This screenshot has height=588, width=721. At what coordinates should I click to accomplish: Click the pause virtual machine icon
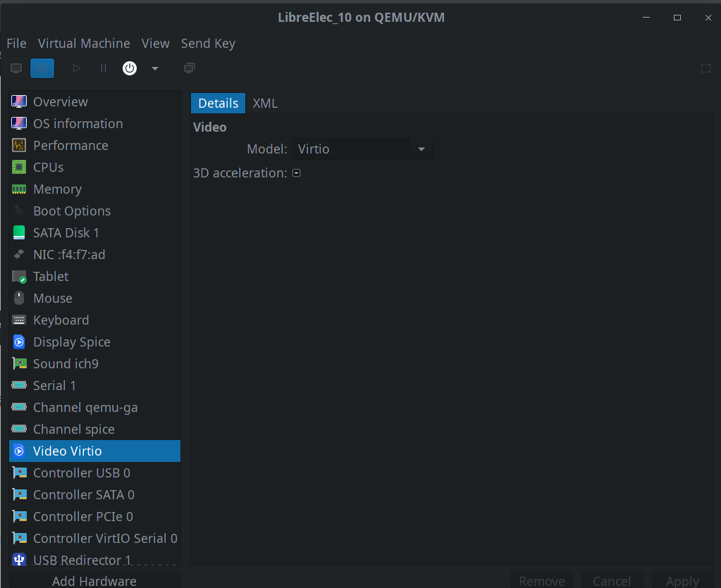[104, 68]
